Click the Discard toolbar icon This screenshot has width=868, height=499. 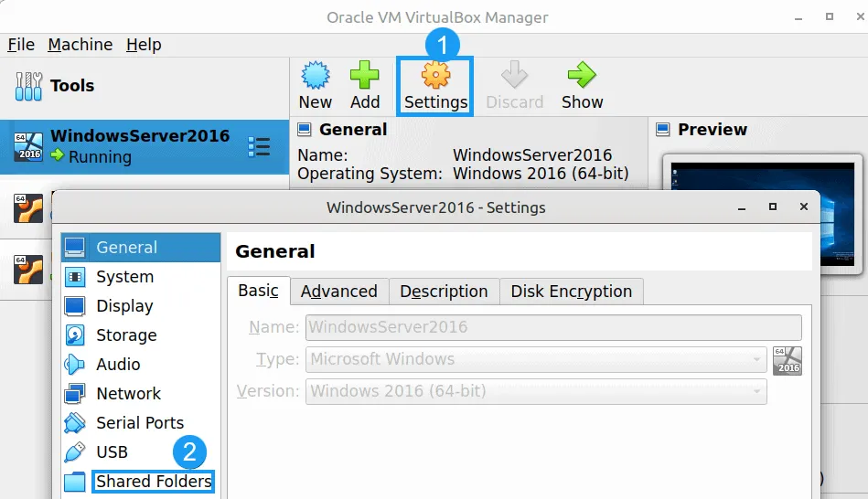514,75
